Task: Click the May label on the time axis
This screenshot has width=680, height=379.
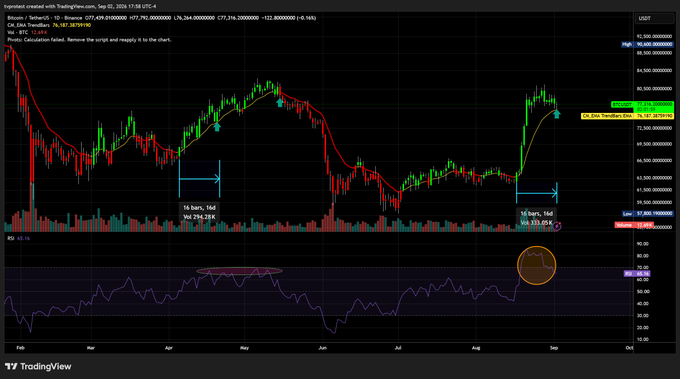Action: [245, 348]
